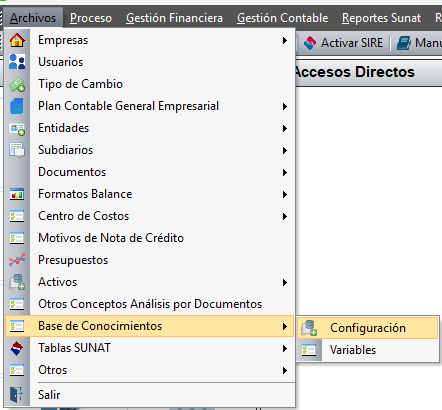The height and width of the screenshot is (410, 442).
Task: Select Otros Conceptos Análisis por Documentos
Action: coord(150,304)
